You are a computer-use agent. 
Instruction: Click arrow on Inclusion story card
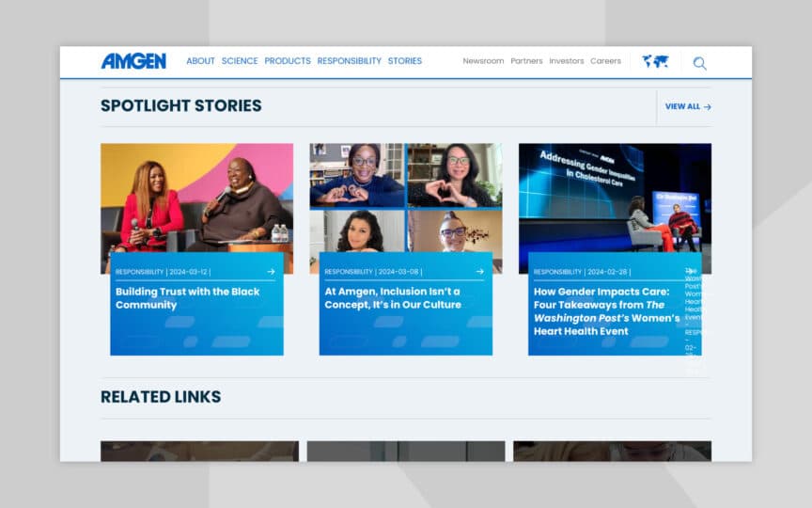[479, 272]
